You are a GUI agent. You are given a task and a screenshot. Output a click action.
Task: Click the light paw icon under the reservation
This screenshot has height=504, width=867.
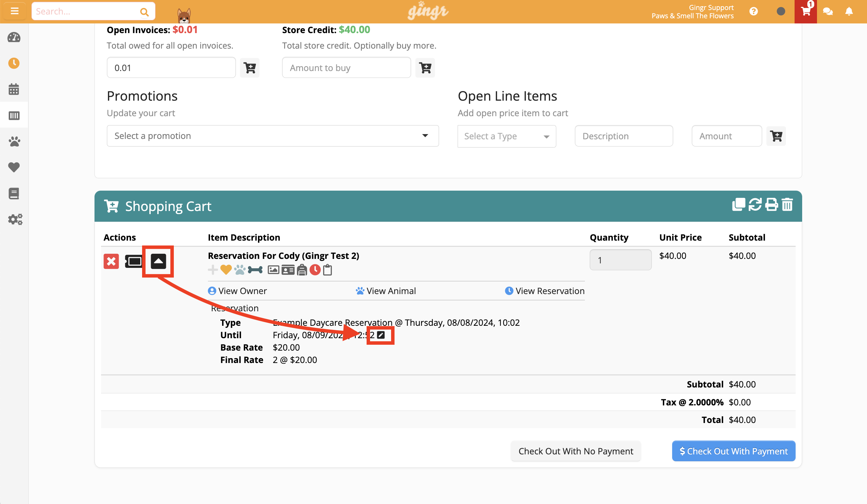coord(240,270)
